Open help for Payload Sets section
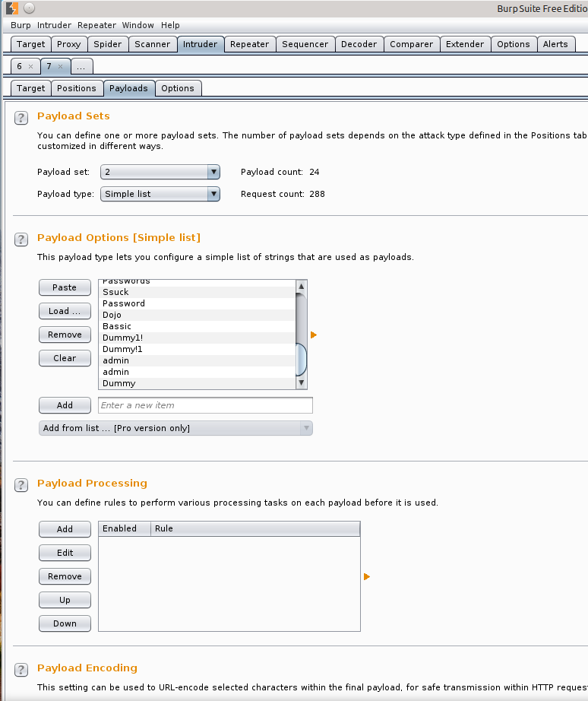The image size is (588, 701). click(x=21, y=118)
